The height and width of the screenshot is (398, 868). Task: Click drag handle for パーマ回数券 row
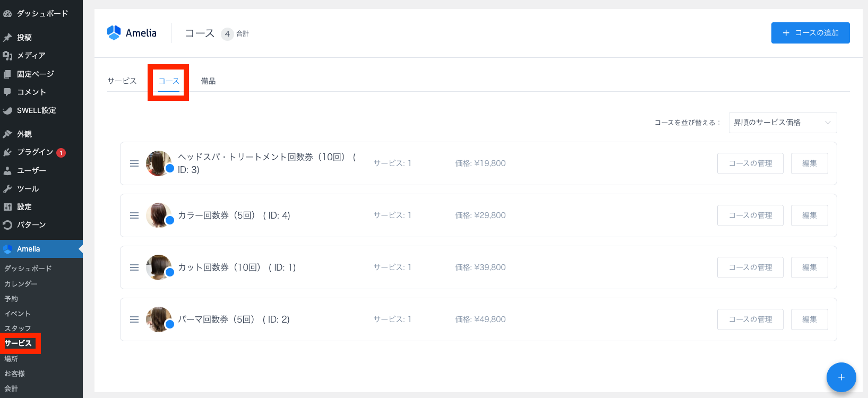[x=134, y=319]
